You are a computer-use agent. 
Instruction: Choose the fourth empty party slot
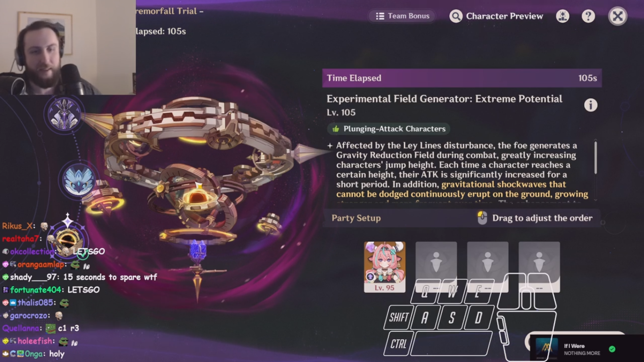[x=539, y=267]
